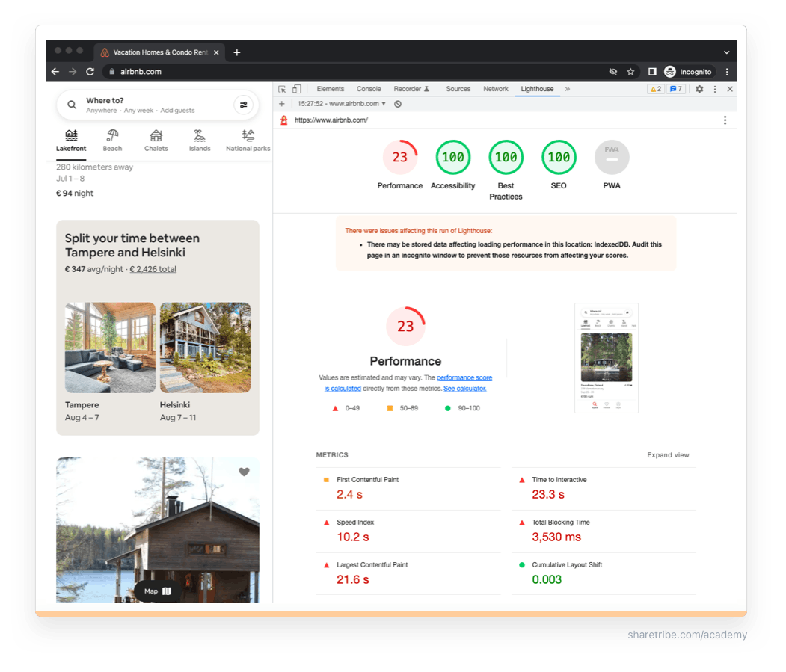Open DevTools settings gear
Image resolution: width=786 pixels, height=672 pixels.
click(699, 89)
